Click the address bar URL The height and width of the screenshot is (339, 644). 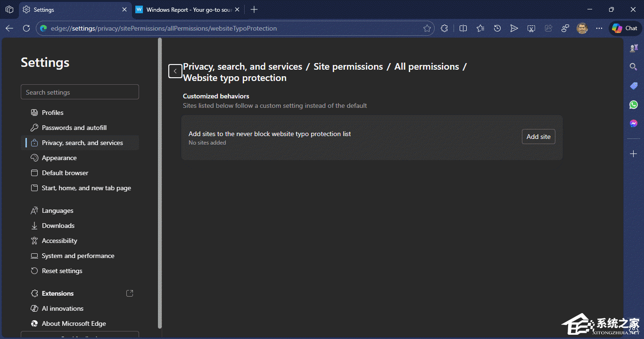[164, 28]
